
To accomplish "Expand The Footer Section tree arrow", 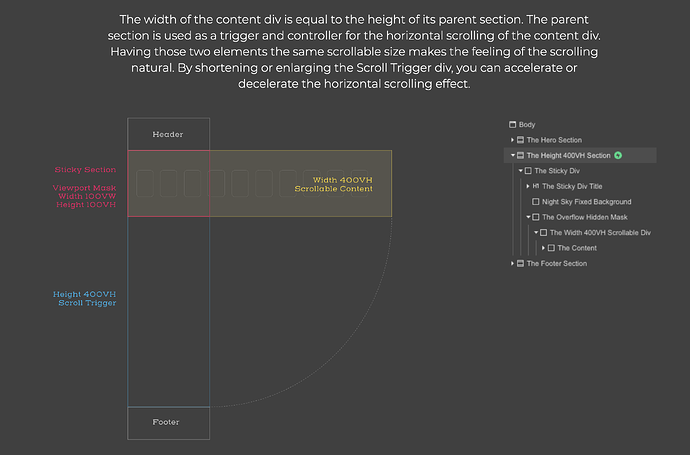I will pos(512,264).
